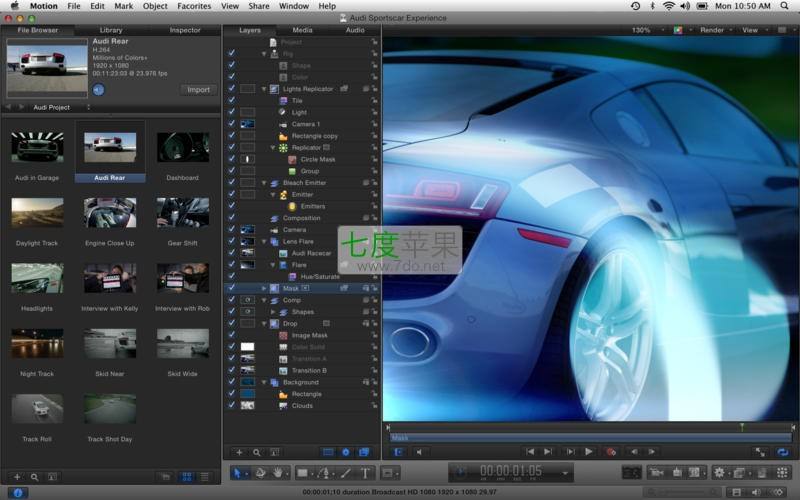Go back with File Browser left arrow
This screenshot has width=800, height=500.
8,107
